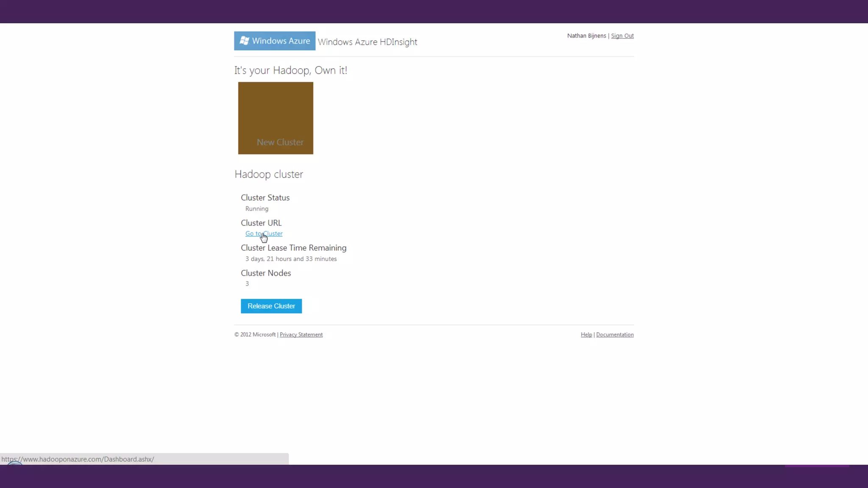This screenshot has height=488, width=868.
Task: Sign out of the account
Action: (622, 36)
